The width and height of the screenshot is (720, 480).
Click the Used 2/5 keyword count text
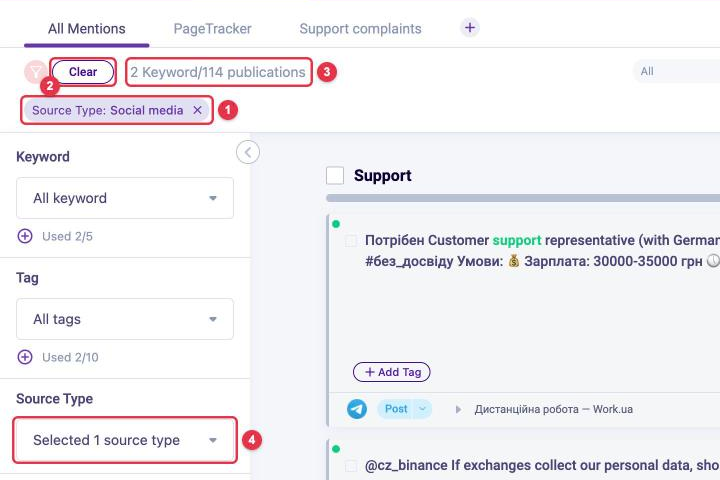coord(68,237)
